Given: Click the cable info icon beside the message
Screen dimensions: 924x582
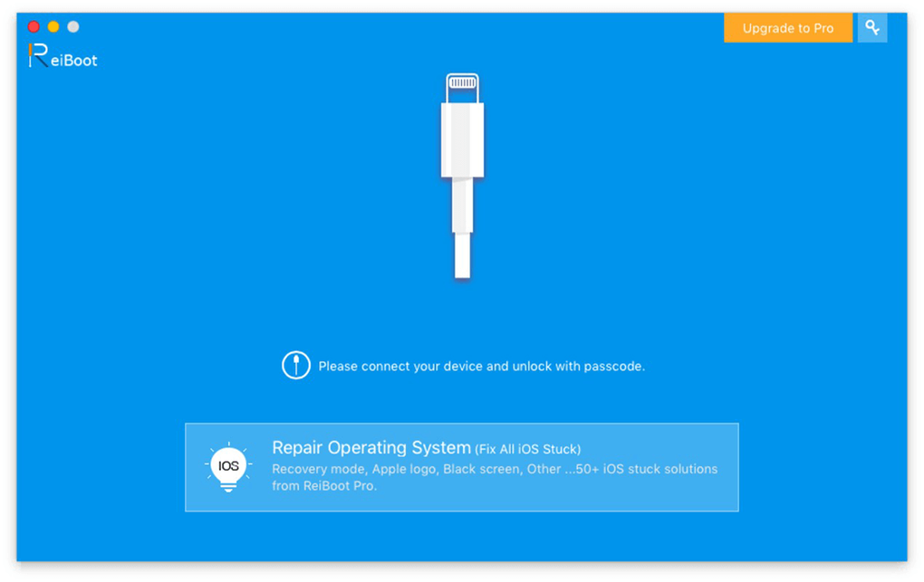Looking at the screenshot, I should (296, 366).
